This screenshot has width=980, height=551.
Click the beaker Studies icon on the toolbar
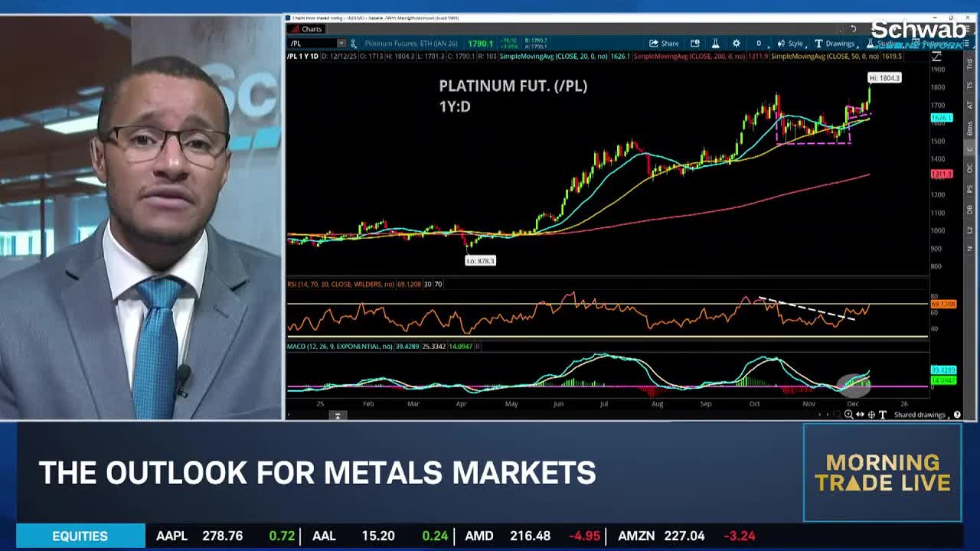(715, 44)
